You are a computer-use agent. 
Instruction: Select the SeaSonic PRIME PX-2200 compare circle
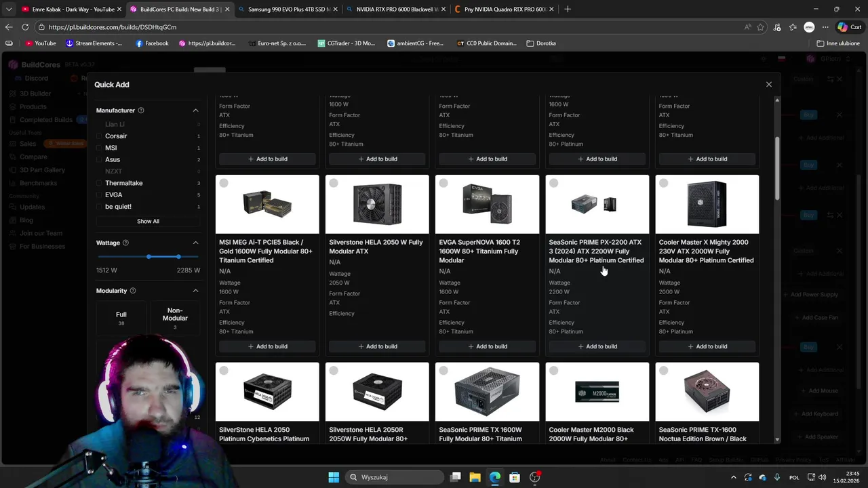pyautogui.click(x=553, y=183)
